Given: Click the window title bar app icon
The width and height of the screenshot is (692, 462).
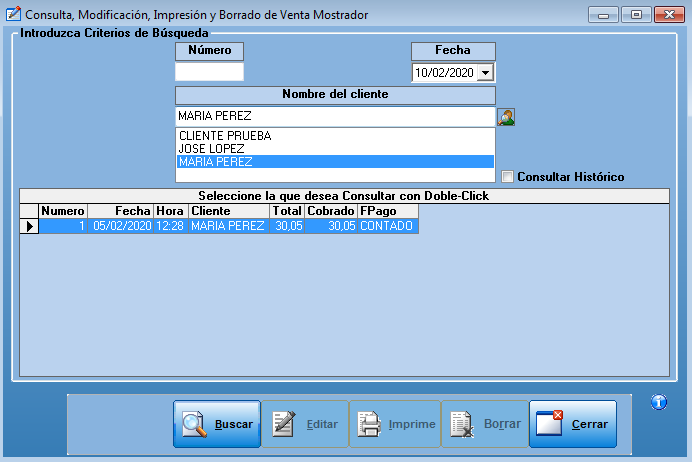Looking at the screenshot, I should click(13, 14).
